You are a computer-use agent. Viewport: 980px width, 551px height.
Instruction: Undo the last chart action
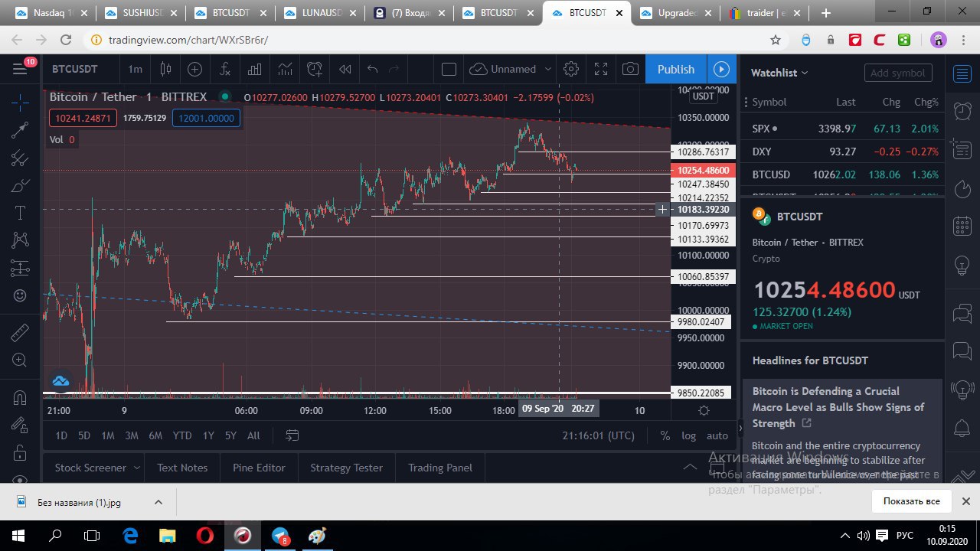pyautogui.click(x=373, y=69)
